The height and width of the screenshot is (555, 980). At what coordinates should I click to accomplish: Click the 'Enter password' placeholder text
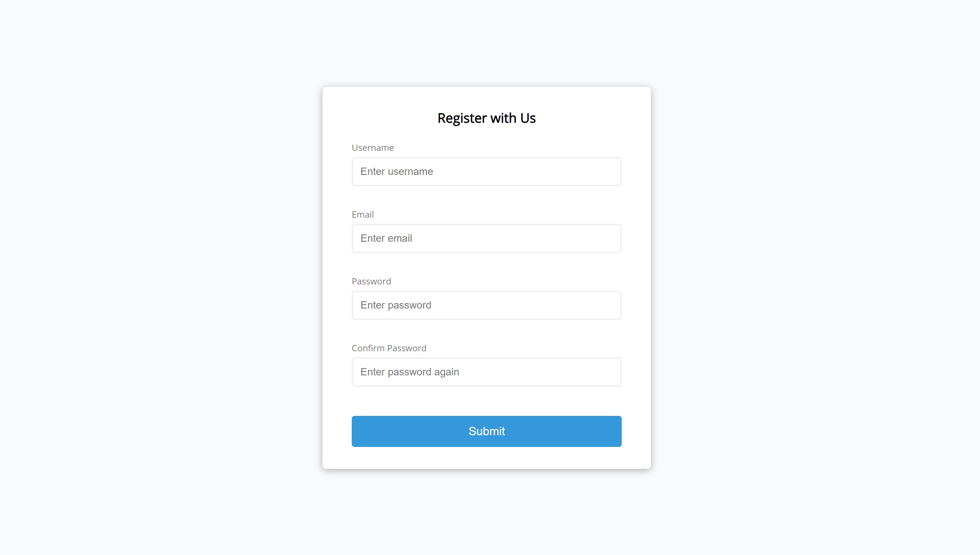click(396, 305)
